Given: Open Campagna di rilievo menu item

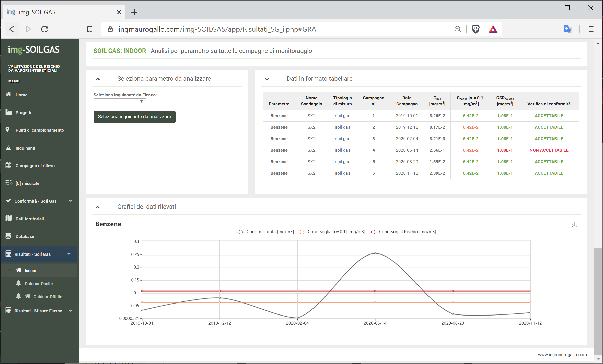Looking at the screenshot, I should (35, 166).
